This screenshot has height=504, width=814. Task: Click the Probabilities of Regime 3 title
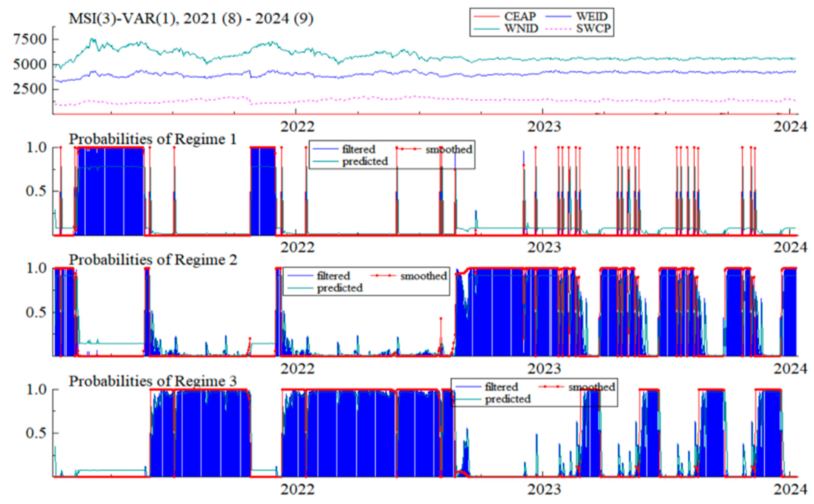coord(153,381)
